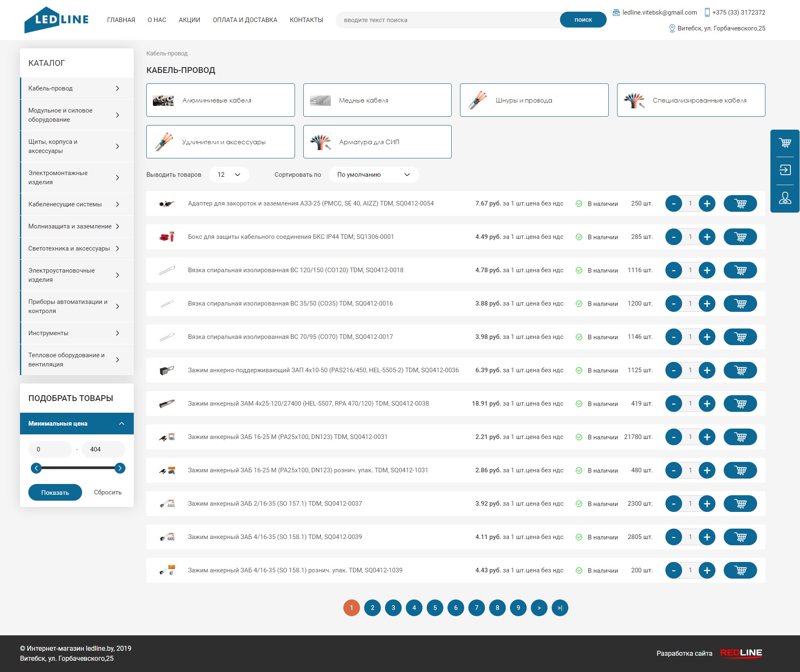Go to page 5 of results

[x=435, y=608]
